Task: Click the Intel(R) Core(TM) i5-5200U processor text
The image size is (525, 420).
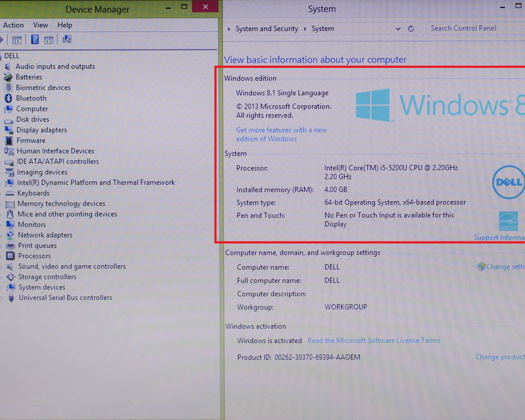Action: pyautogui.click(x=391, y=172)
